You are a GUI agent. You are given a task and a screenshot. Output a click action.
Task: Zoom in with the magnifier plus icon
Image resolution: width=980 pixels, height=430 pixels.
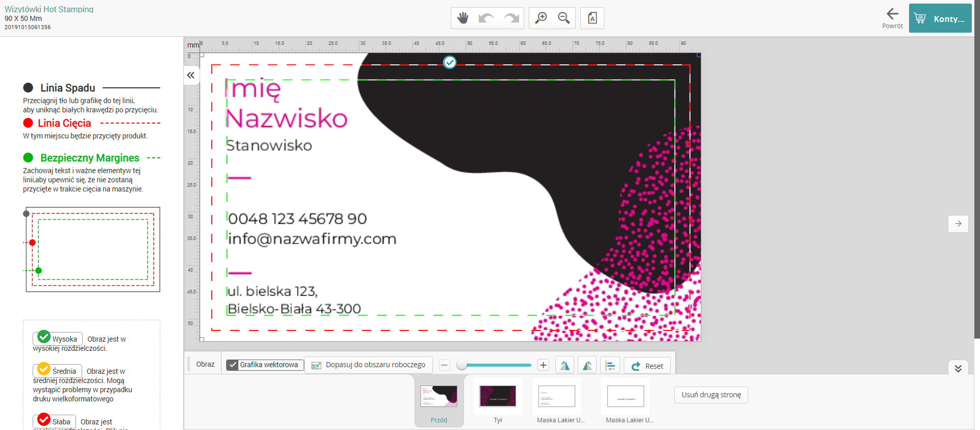tap(541, 18)
